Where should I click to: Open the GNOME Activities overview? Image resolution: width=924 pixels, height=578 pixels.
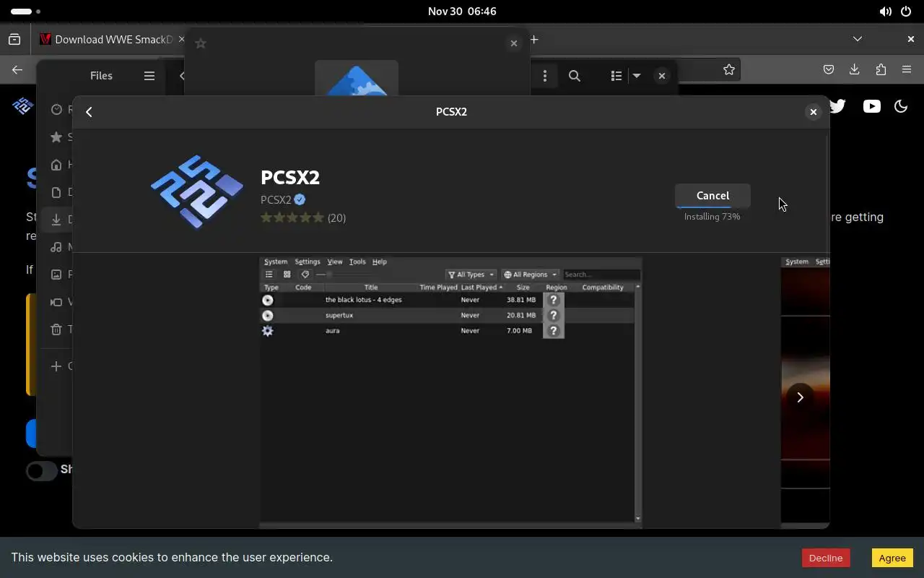point(26,12)
